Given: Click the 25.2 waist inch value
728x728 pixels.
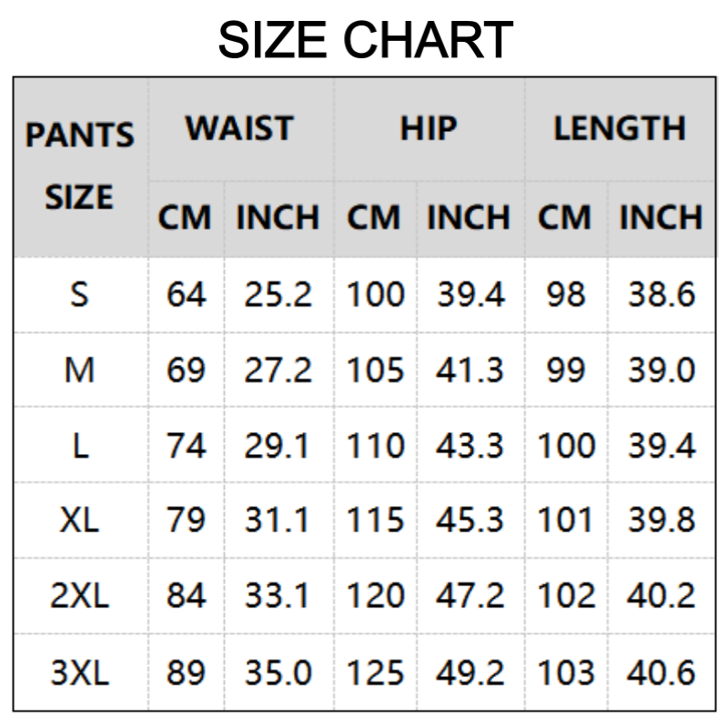Looking at the screenshot, I should pyautogui.click(x=278, y=294).
